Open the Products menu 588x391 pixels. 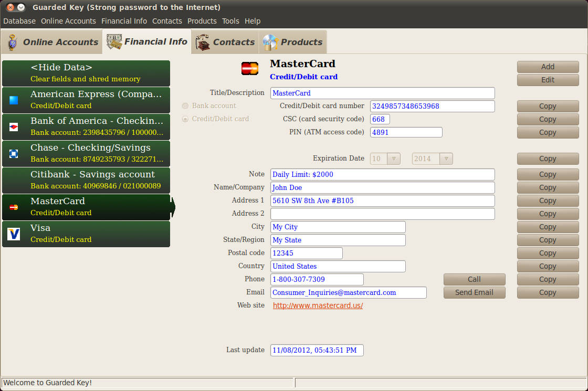202,21
